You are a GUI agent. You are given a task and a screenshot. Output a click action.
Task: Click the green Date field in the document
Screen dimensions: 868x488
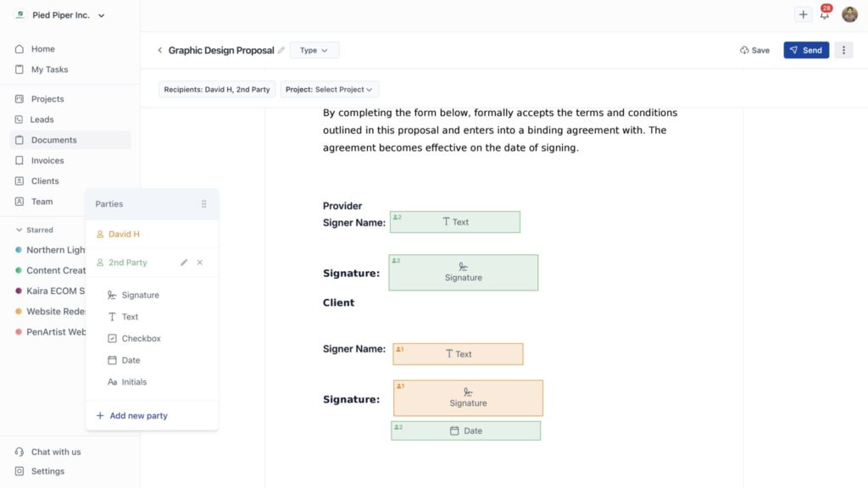pyautogui.click(x=465, y=430)
